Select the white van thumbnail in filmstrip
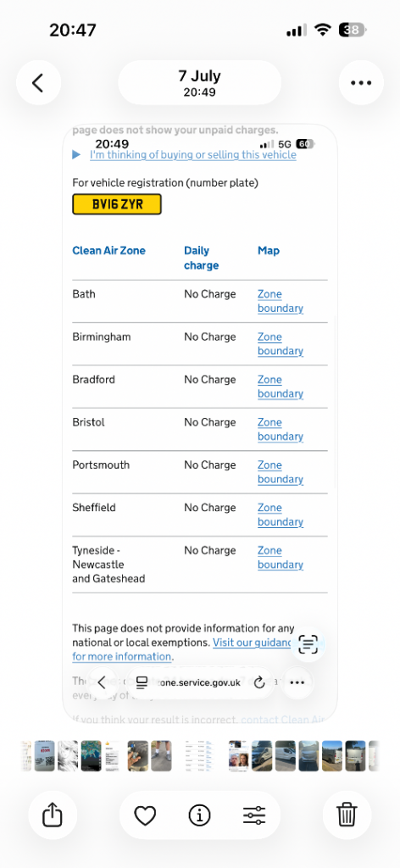Viewport: 400px width, 868px height. point(286,756)
